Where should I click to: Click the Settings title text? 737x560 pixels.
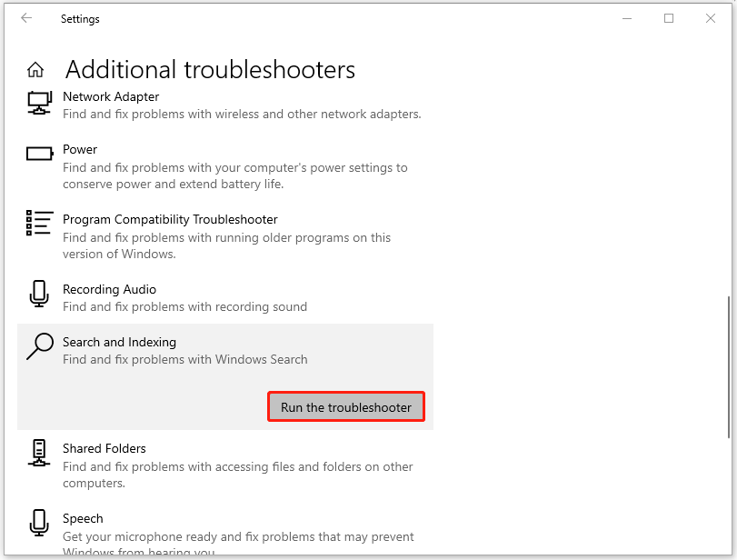80,18
